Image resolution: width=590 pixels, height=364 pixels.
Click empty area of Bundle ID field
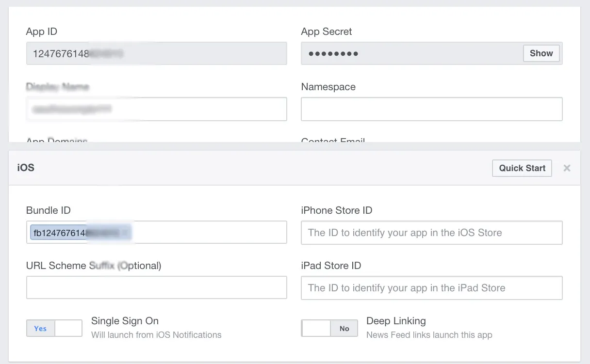[x=209, y=233]
